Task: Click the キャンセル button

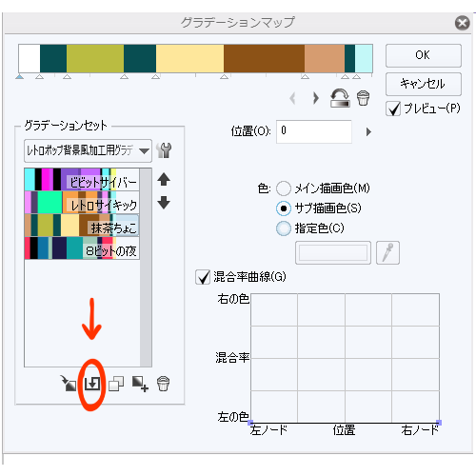Action: [x=424, y=84]
